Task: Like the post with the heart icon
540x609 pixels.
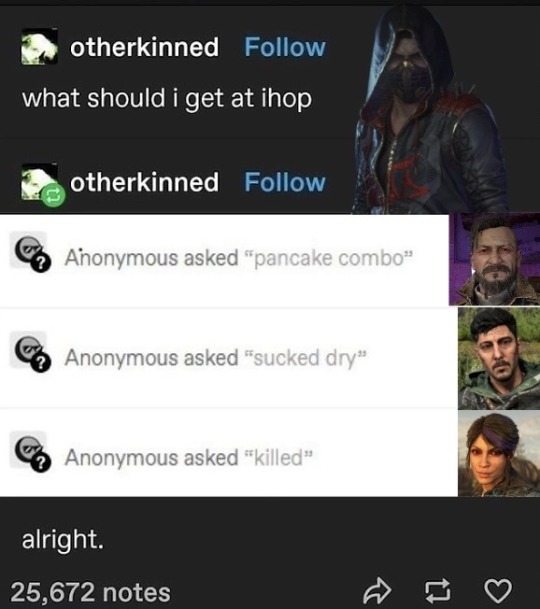Action: pyautogui.click(x=498, y=591)
